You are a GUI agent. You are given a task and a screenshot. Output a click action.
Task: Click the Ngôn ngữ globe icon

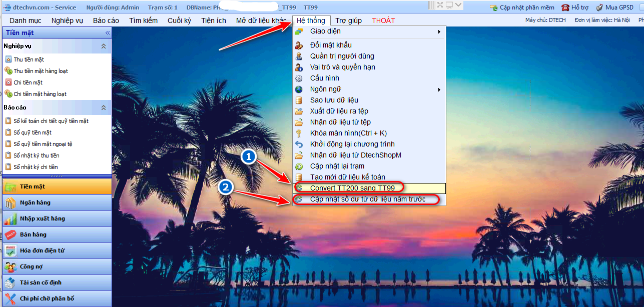point(299,89)
